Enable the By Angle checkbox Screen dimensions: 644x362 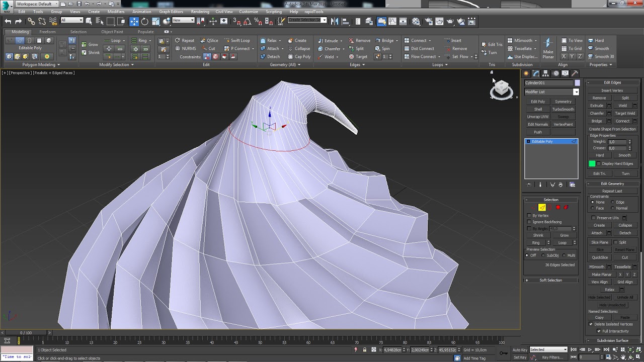[529, 228]
